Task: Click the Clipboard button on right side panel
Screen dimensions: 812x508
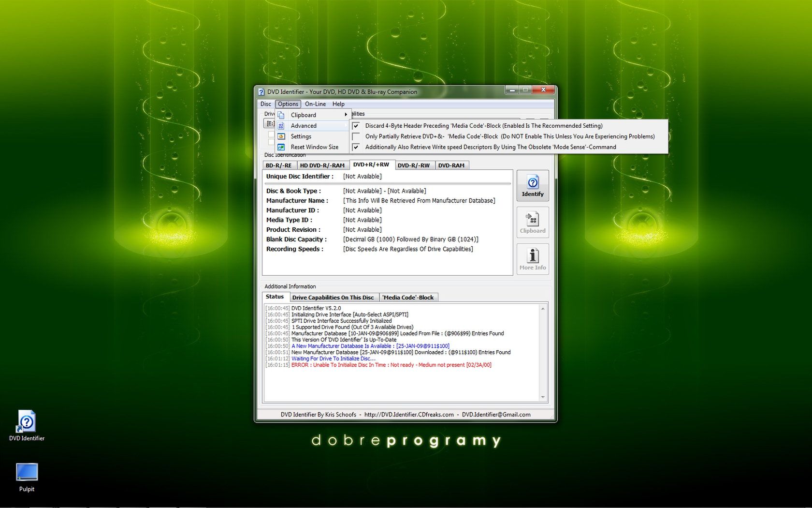Action: [x=533, y=223]
